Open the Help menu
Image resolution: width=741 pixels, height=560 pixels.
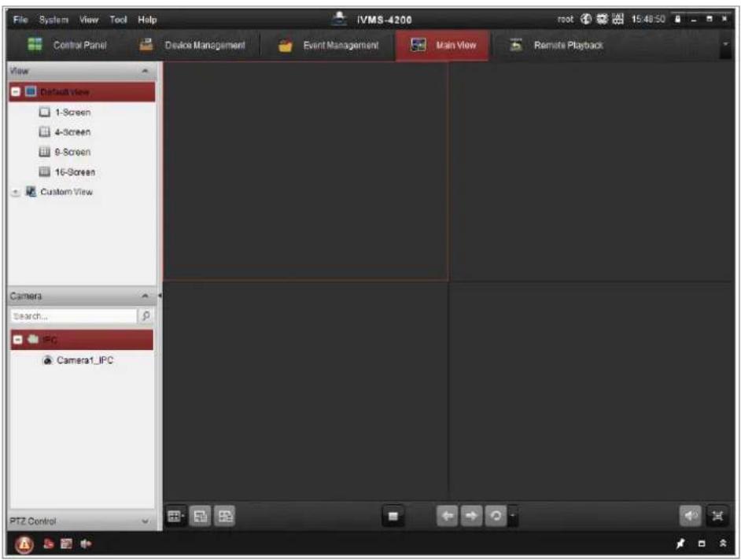click(x=147, y=20)
